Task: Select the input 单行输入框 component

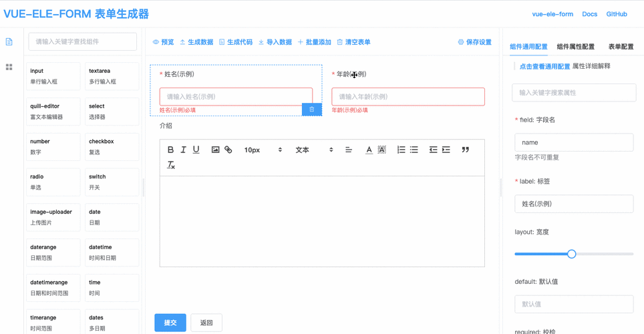Action: (53, 76)
